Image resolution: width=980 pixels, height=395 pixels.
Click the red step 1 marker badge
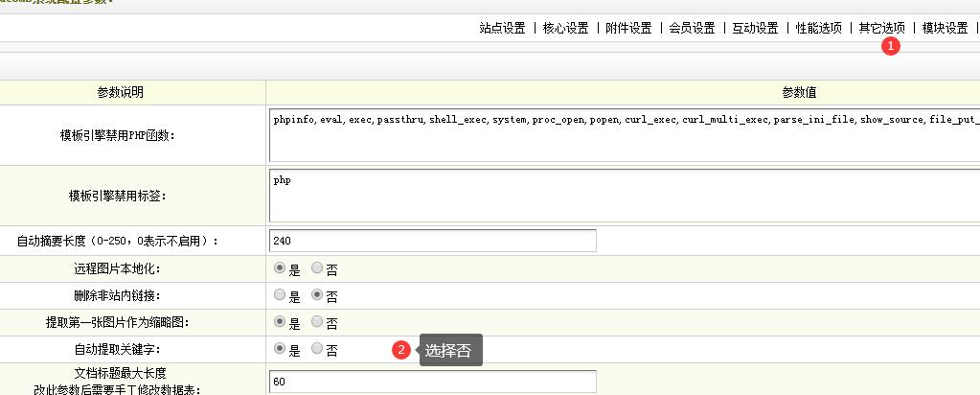(891, 45)
